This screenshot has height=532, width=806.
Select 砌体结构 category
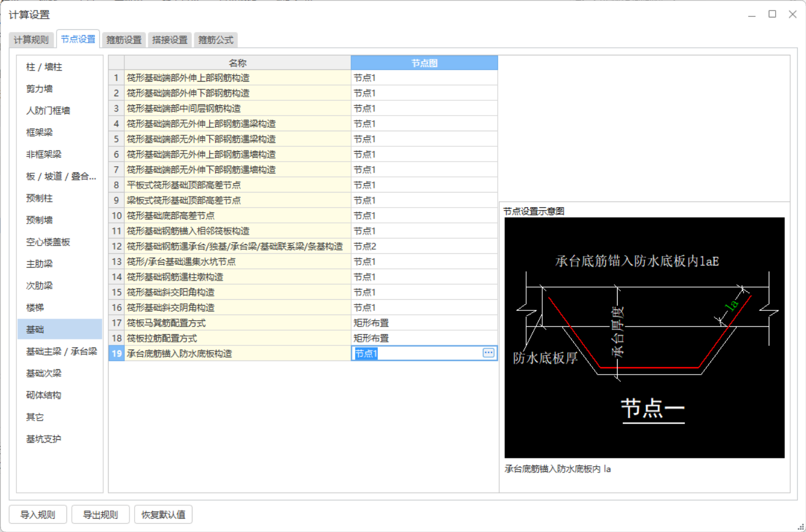[59, 395]
